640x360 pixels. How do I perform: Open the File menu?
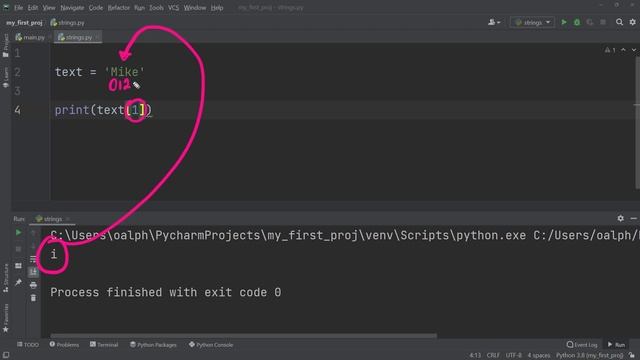pyautogui.click(x=18, y=8)
